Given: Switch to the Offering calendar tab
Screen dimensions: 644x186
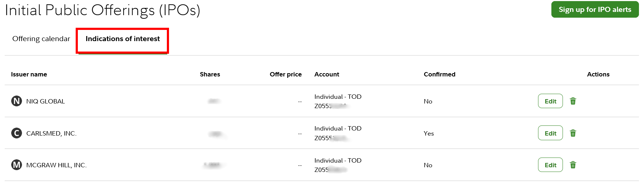Looking at the screenshot, I should pyautogui.click(x=41, y=39).
